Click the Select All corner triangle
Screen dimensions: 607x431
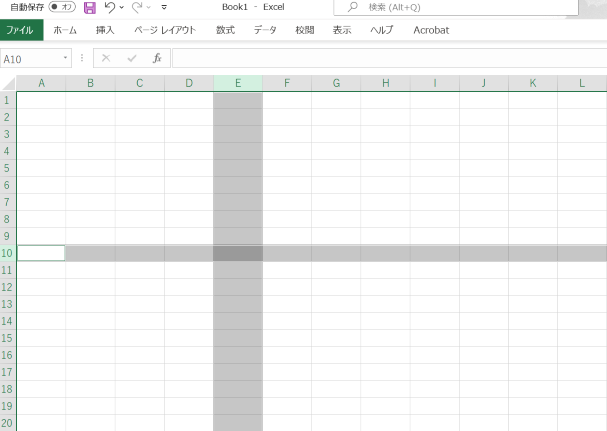pos(9,83)
